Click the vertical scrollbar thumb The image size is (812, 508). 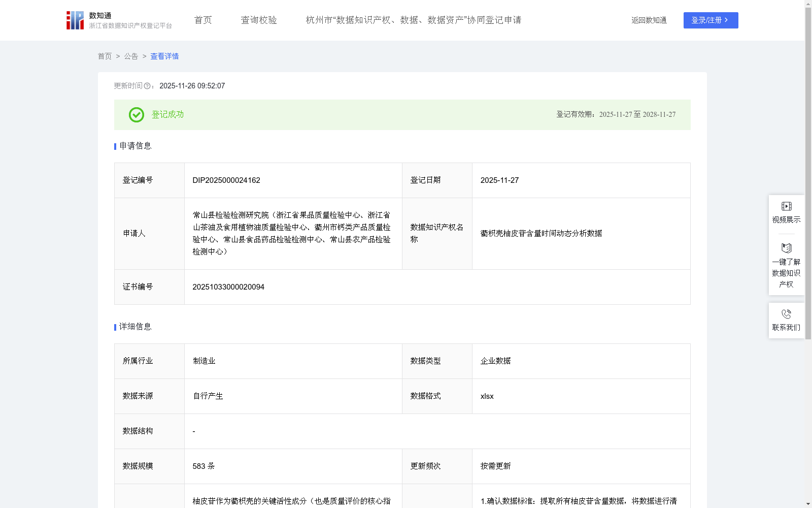[808, 173]
